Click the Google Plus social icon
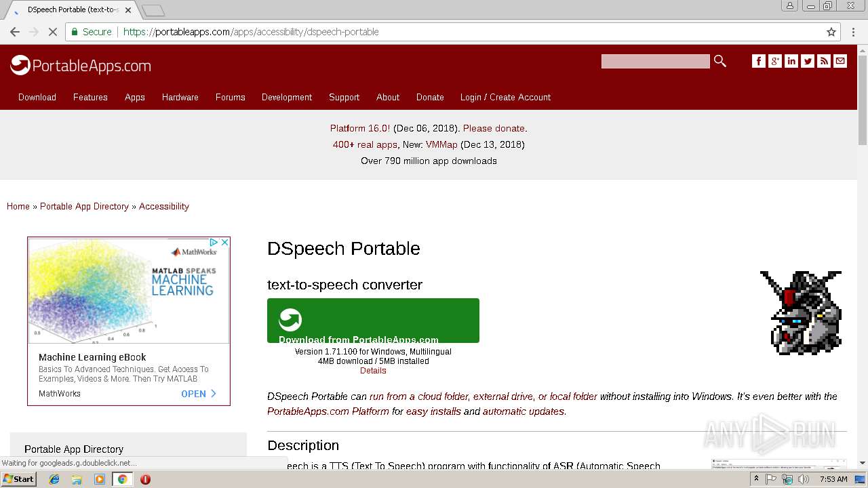The height and width of the screenshot is (488, 868). click(775, 61)
